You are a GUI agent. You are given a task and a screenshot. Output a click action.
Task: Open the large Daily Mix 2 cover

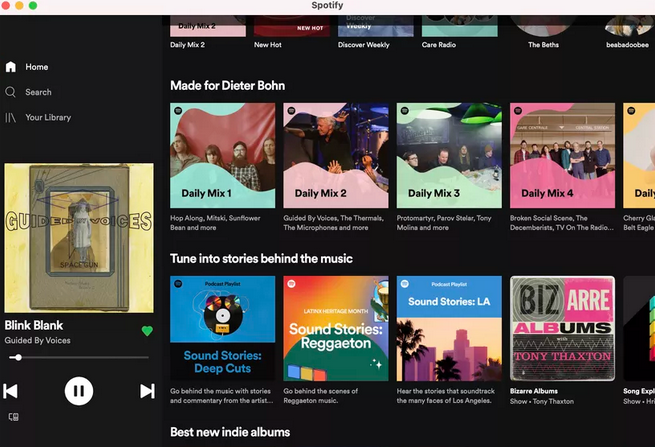(336, 155)
